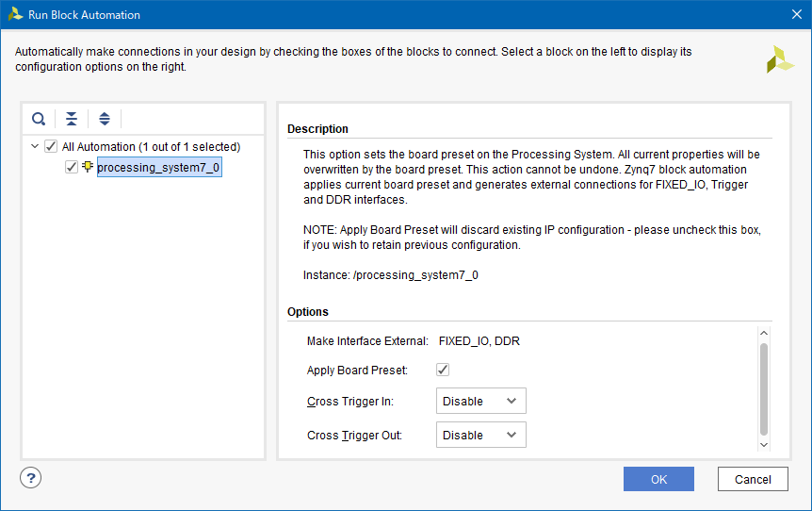Uncheck the Apply Board Preset checkbox
The height and width of the screenshot is (511, 812).
(443, 370)
